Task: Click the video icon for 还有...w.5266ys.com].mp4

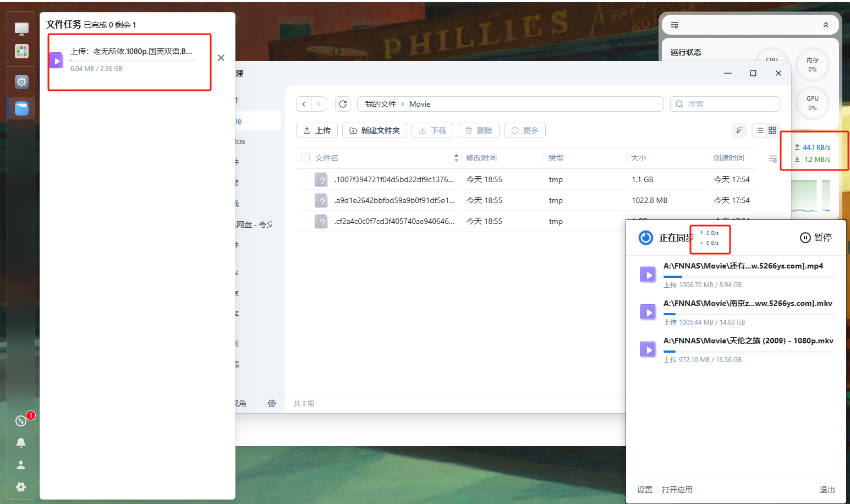Action: point(648,275)
